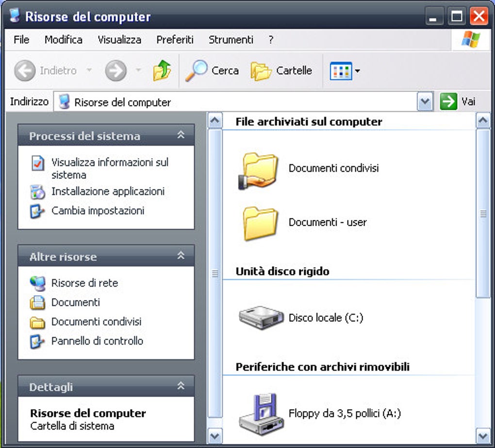
Task: Open the ? help menu
Action: coord(271,39)
